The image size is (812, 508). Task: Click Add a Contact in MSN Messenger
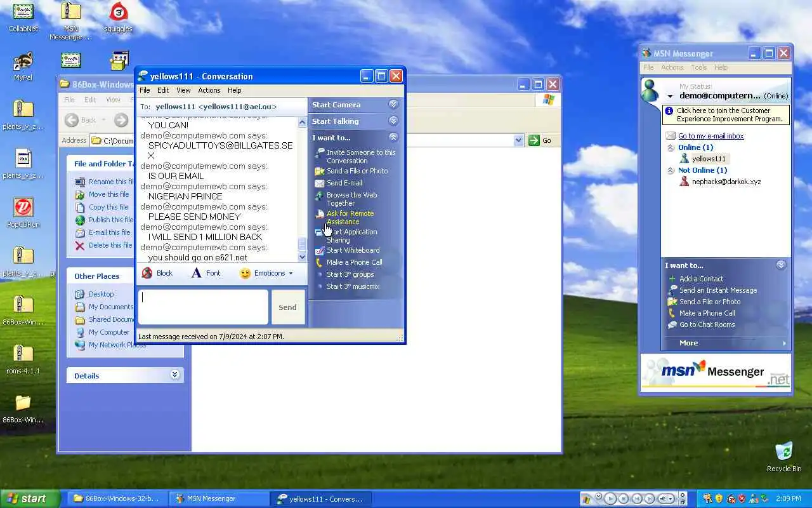[x=696, y=279]
